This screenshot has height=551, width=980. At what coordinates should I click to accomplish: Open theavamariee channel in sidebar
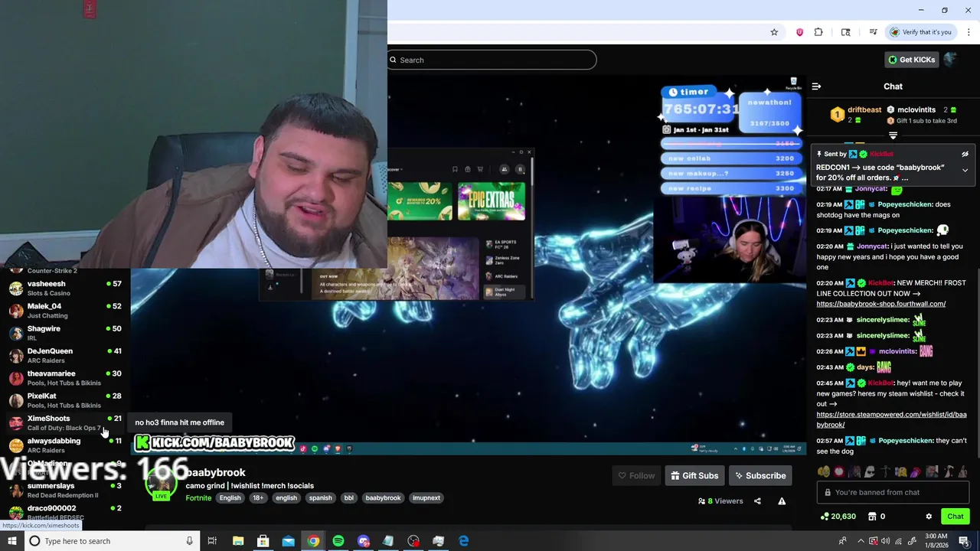point(65,378)
